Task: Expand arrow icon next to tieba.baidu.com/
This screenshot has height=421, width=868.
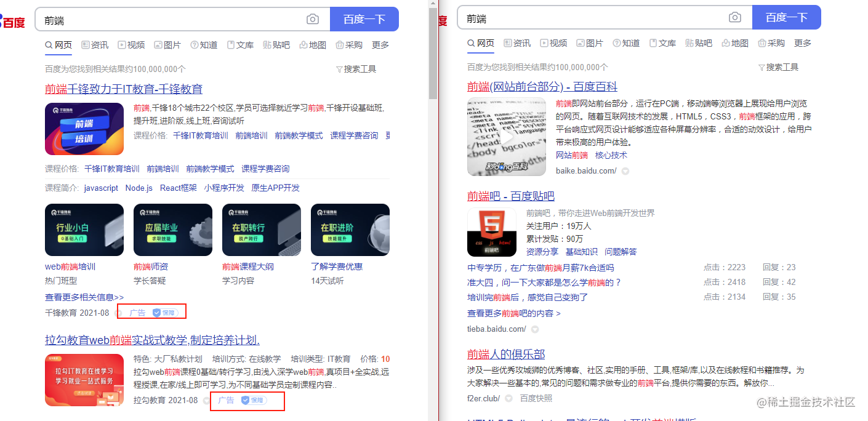Action: coord(535,329)
